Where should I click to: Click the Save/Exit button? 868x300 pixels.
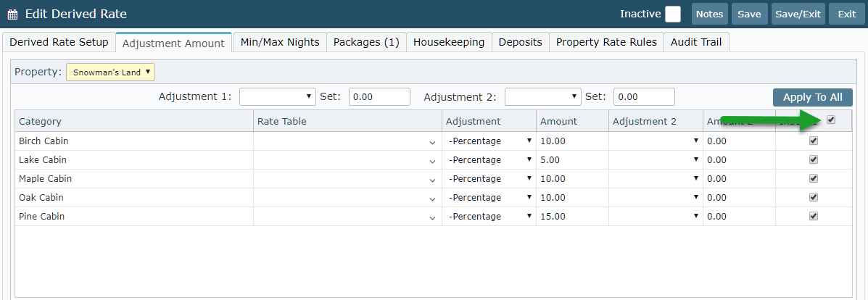798,14
